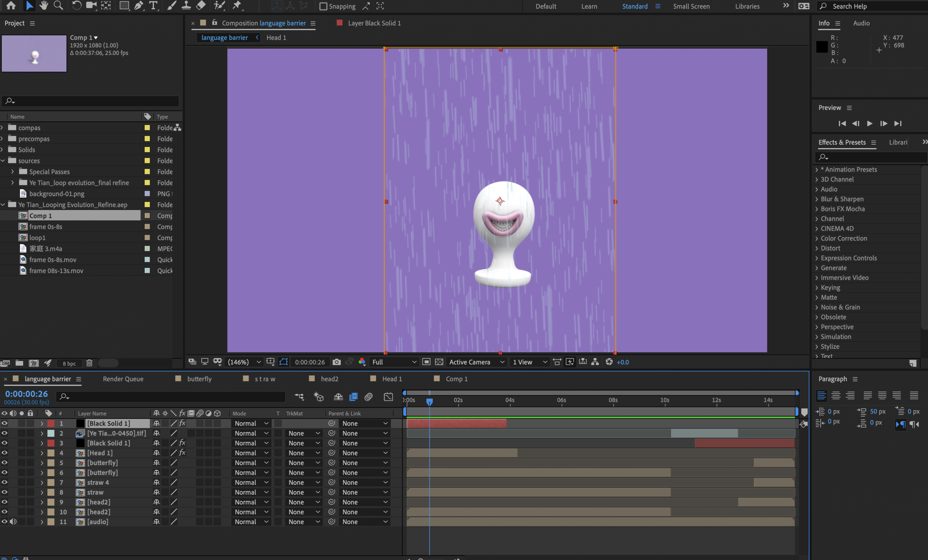Select the Eraser tool
Screen dimensions: 928x560
[x=201, y=6]
